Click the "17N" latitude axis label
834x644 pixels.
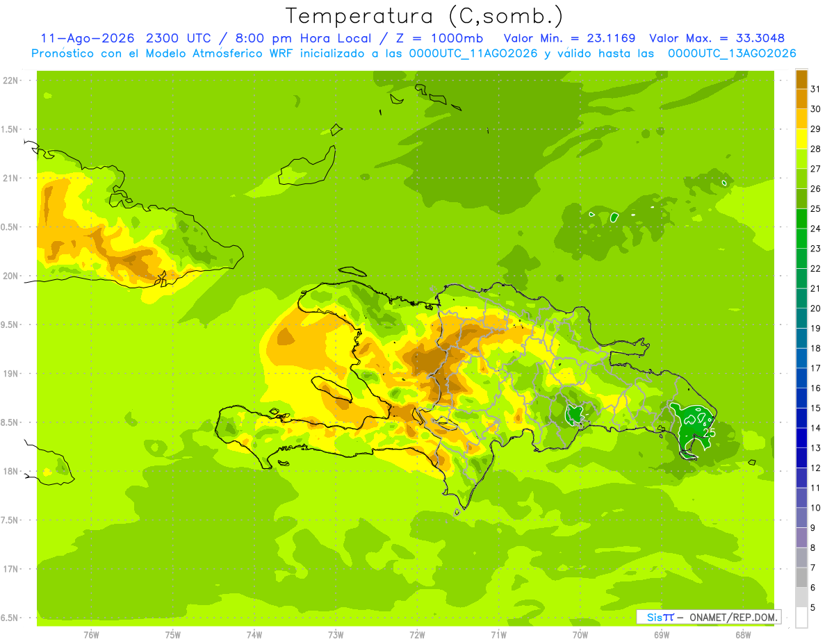point(10,569)
